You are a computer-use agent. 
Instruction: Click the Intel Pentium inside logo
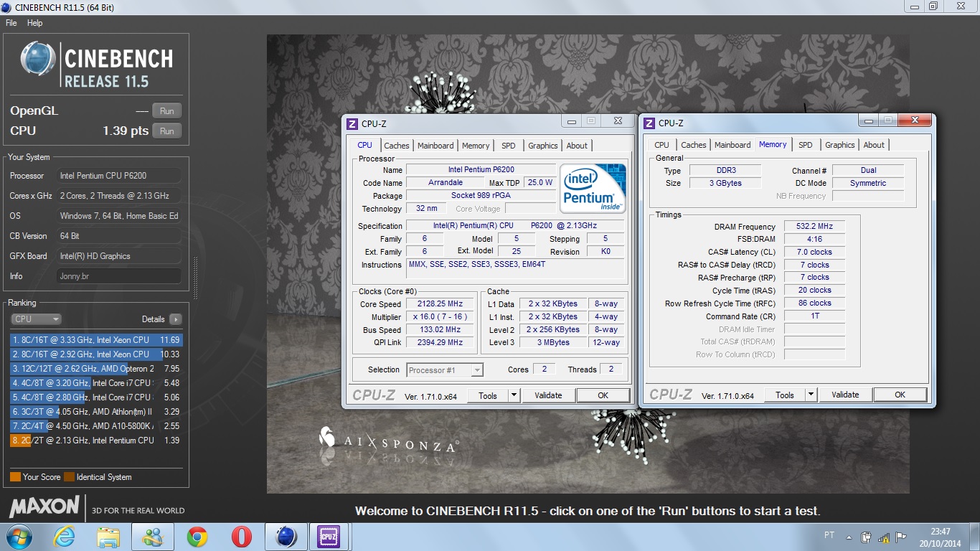[593, 188]
